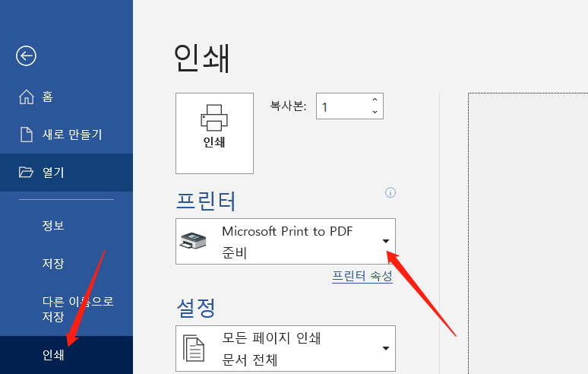Image resolution: width=588 pixels, height=374 pixels.
Task: Click the printer info (i) icon
Action: tap(390, 193)
